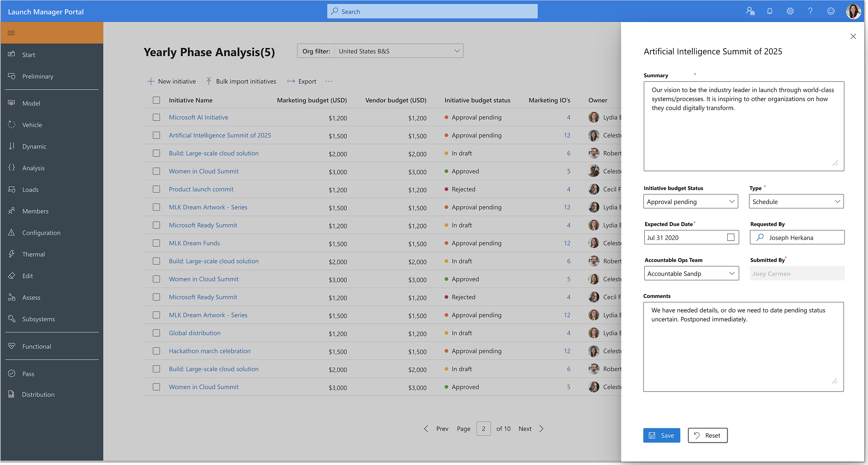The width and height of the screenshot is (868, 465).
Task: Click the Subsystems sidebar icon
Action: pos(11,318)
